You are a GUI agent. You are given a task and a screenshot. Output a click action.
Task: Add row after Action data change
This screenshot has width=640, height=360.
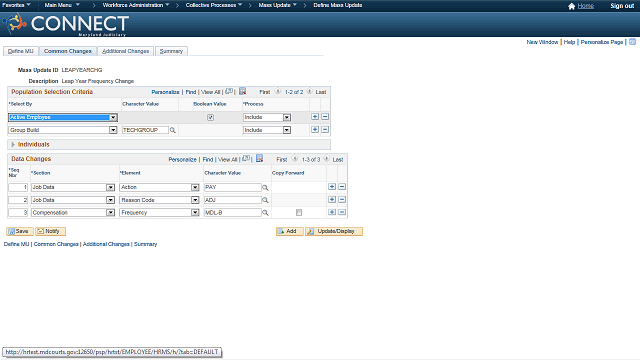pyautogui.click(x=332, y=187)
